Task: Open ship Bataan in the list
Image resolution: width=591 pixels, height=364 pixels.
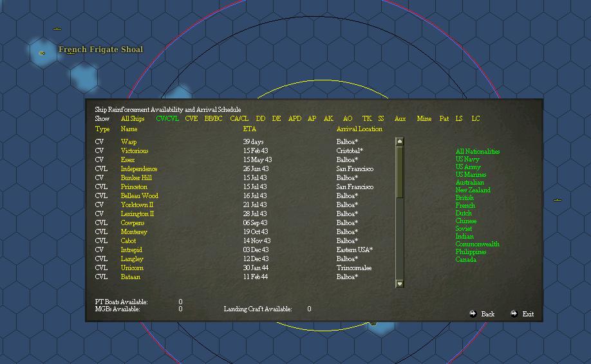Action: [x=131, y=277]
